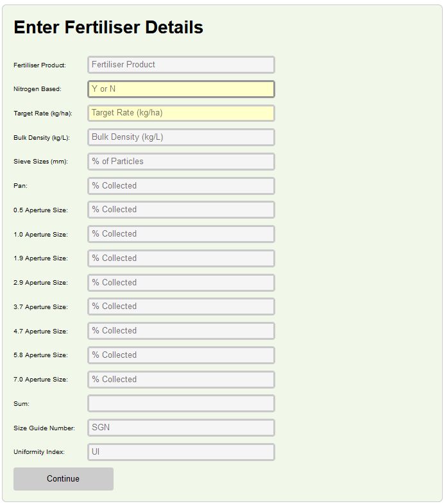Focus the Nitrogen Based Y or N field
This screenshot has height=504, width=444.
point(181,89)
